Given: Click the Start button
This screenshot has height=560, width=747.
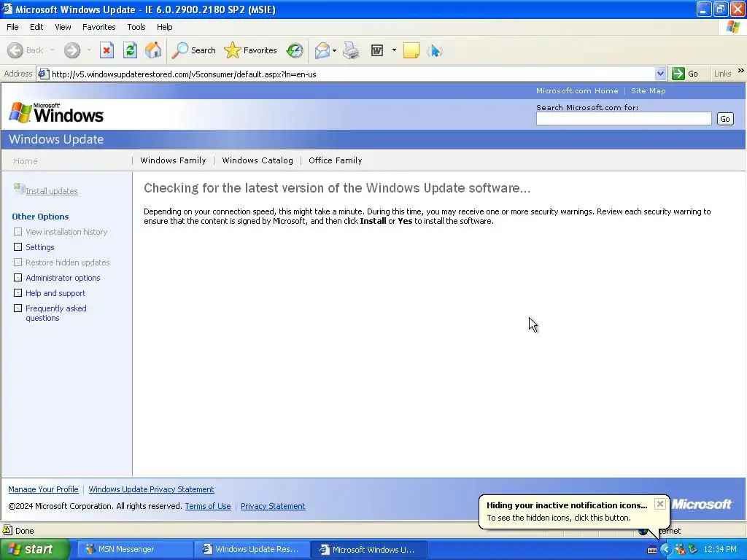Looking at the screenshot, I should click(34, 549).
